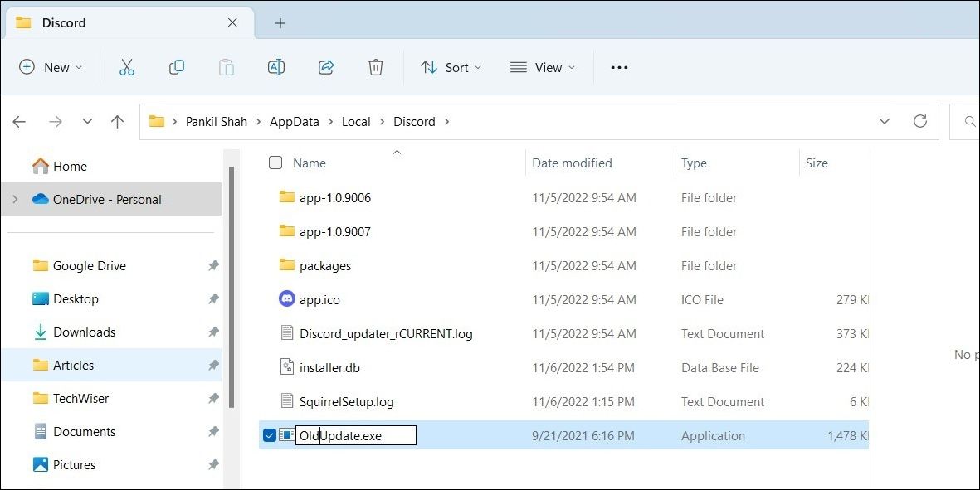
Task: Select the installer.db file name
Action: coord(329,367)
